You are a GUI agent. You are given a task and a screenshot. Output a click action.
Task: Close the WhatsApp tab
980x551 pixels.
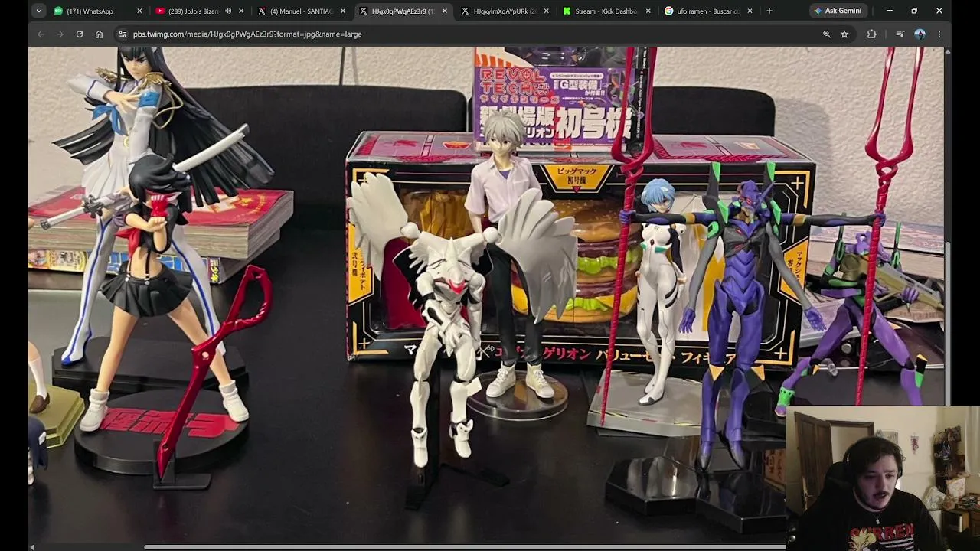139,11
